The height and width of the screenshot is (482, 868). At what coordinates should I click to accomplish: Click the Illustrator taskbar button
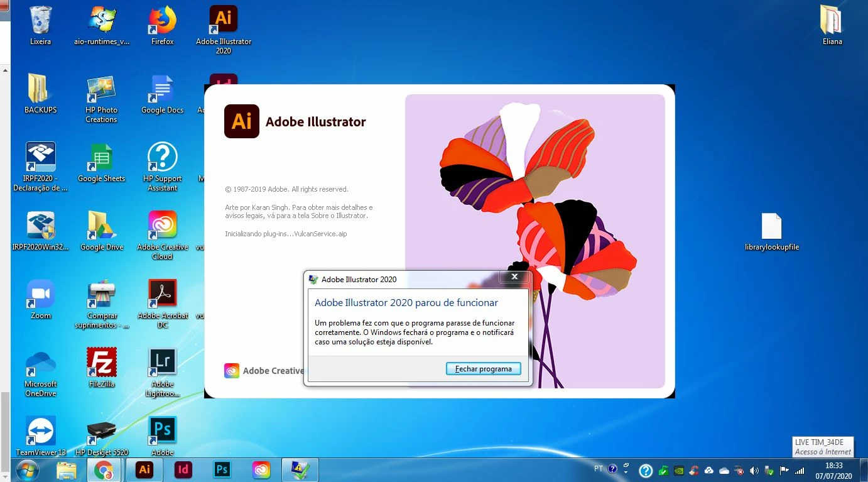[144, 470]
